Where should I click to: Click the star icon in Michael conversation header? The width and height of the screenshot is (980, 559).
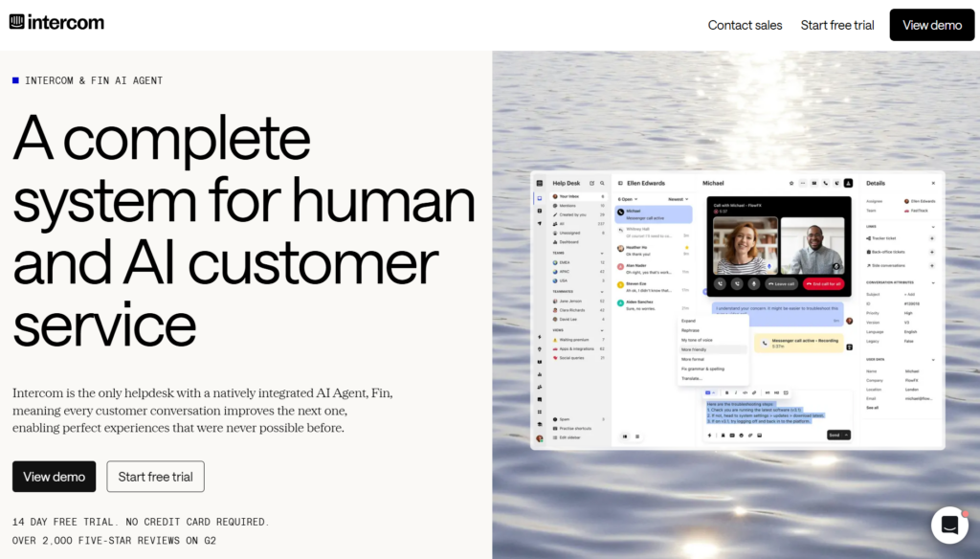coord(791,183)
